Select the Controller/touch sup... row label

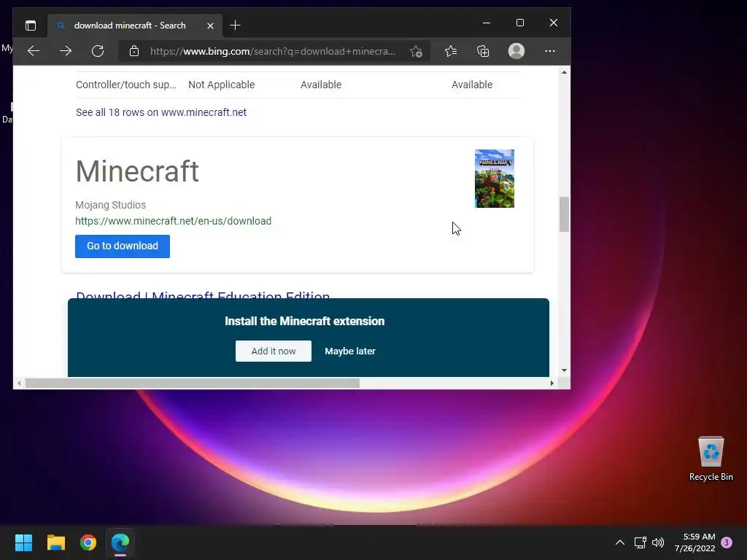coord(125,85)
